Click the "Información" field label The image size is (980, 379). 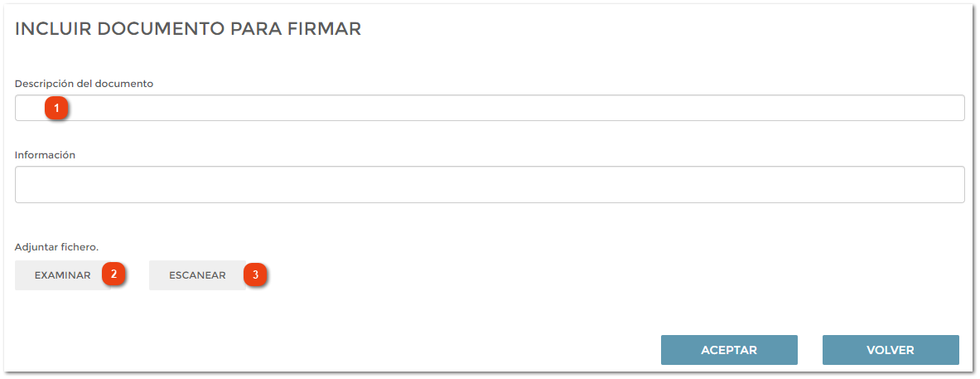pyautogui.click(x=45, y=155)
